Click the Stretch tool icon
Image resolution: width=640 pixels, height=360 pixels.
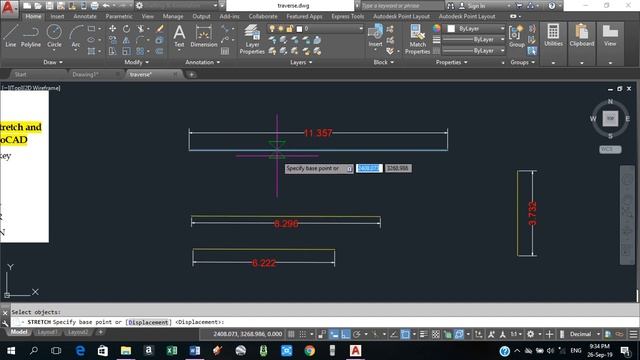click(112, 51)
